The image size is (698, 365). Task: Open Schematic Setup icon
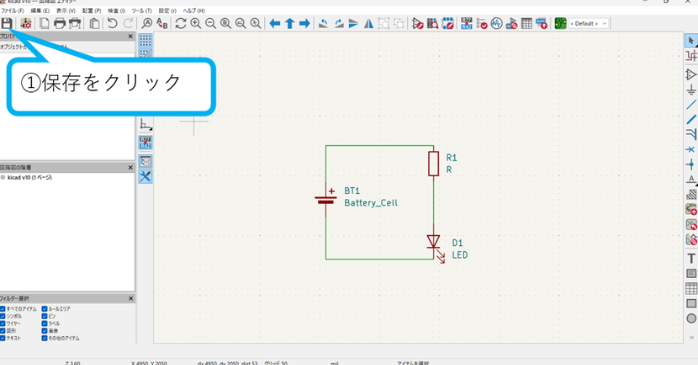click(x=26, y=23)
